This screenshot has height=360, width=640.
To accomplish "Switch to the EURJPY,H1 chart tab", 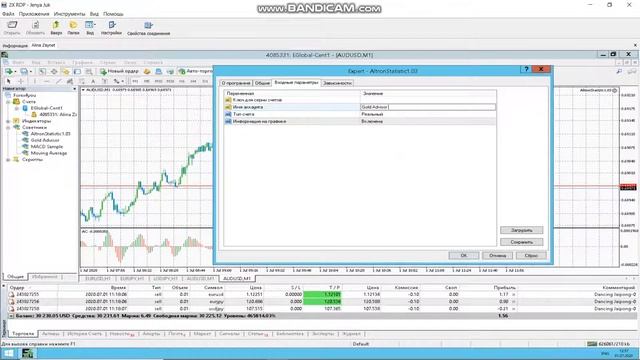I will tap(132, 278).
